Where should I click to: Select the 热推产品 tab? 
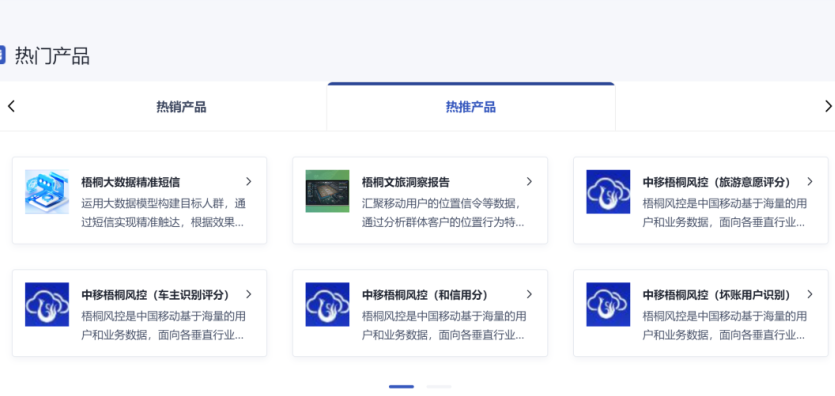point(471,107)
